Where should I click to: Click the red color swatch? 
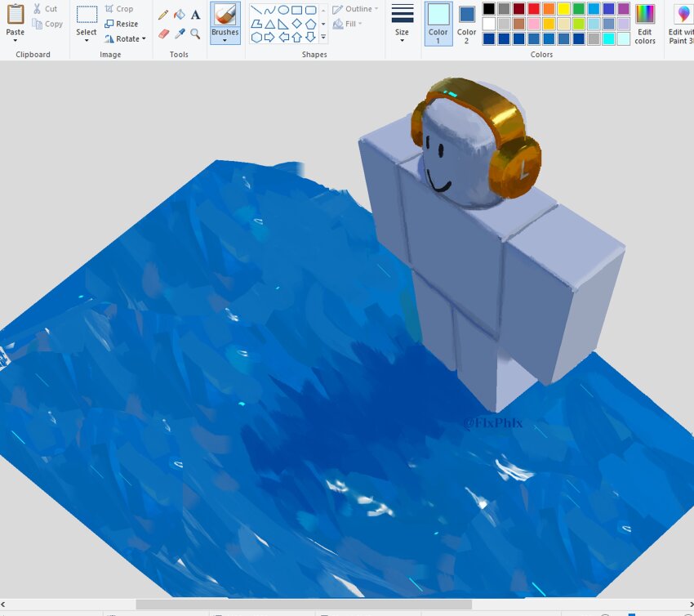[x=534, y=8]
